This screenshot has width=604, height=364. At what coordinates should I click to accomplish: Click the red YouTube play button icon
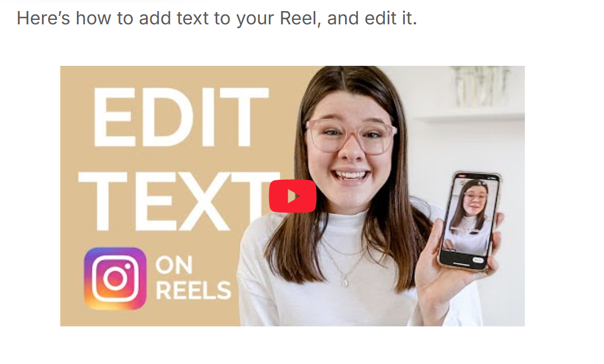click(x=293, y=196)
